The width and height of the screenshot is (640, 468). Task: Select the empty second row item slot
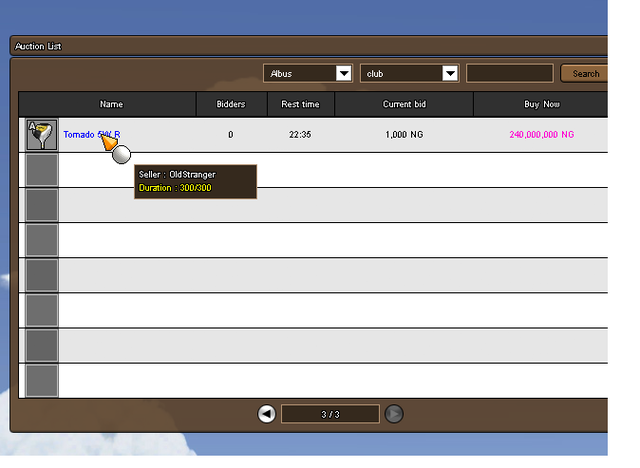pyautogui.click(x=41, y=170)
